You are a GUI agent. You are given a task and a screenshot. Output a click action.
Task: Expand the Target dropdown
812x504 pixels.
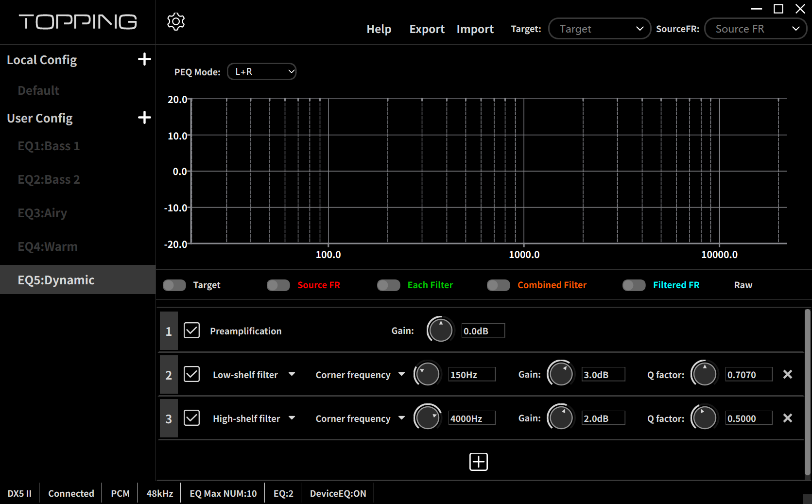tap(599, 29)
